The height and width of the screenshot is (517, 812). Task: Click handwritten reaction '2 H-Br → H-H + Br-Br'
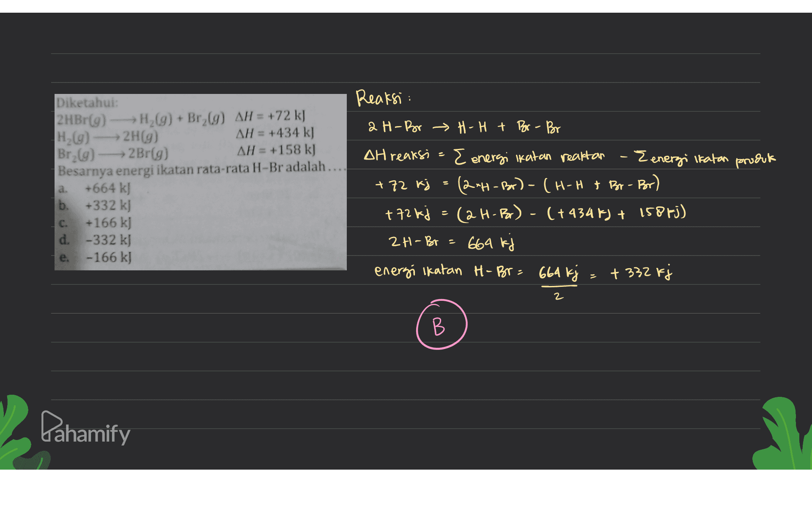(x=464, y=127)
